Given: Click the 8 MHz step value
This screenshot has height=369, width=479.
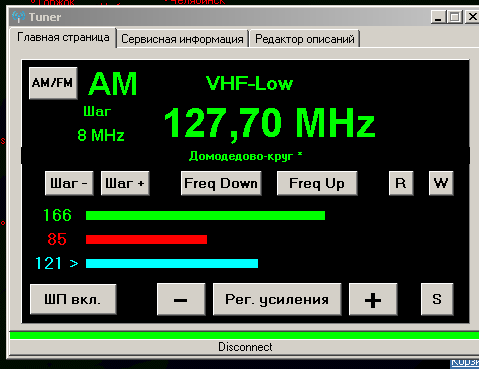Looking at the screenshot, I should pos(101,135).
